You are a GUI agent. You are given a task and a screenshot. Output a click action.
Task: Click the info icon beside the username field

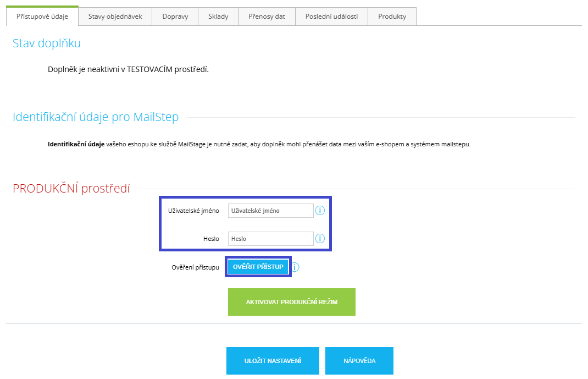coord(320,211)
